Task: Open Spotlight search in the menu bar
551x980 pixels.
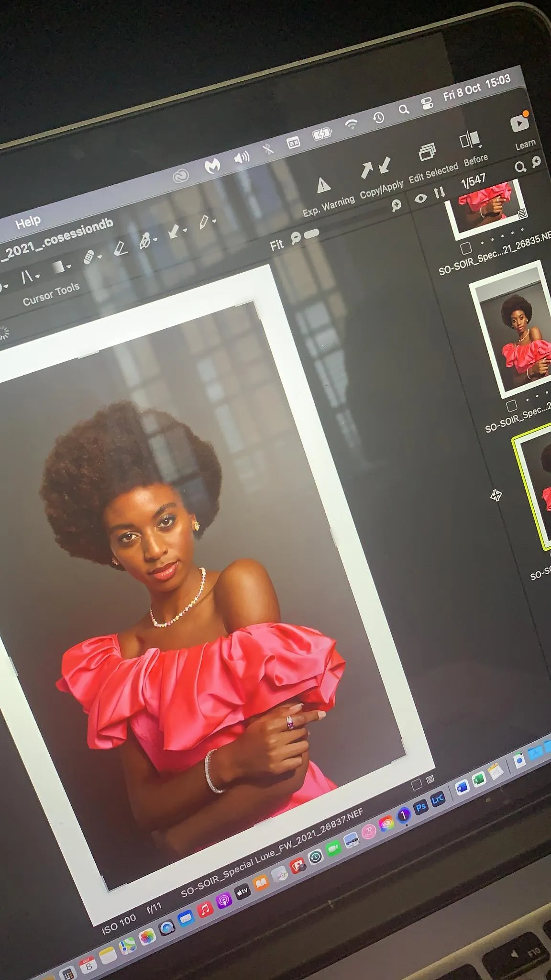Action: tap(404, 110)
